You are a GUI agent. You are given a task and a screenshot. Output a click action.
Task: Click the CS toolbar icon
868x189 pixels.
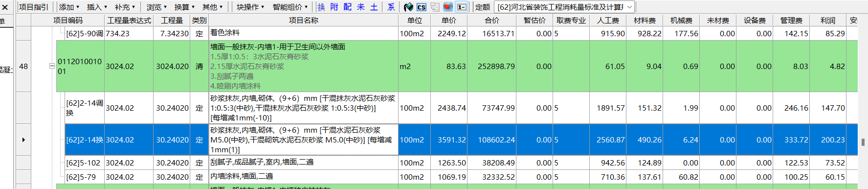422,7
